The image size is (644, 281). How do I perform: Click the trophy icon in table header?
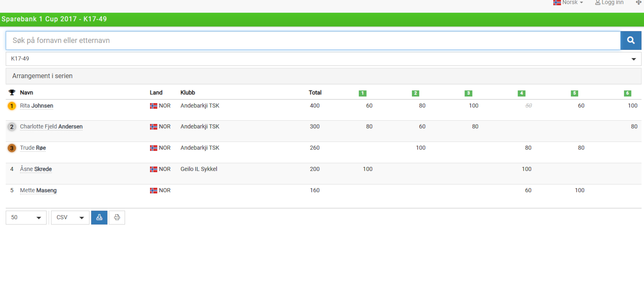tap(12, 92)
